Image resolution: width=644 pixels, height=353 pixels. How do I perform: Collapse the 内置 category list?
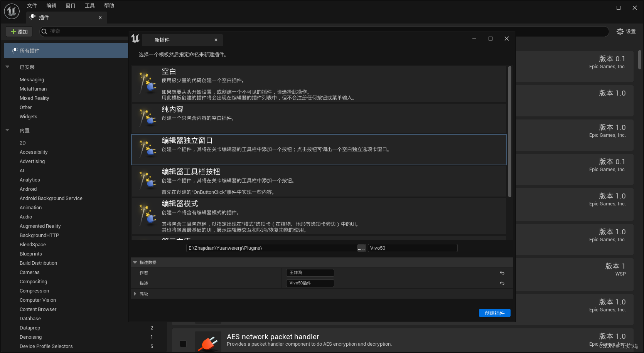click(x=7, y=130)
